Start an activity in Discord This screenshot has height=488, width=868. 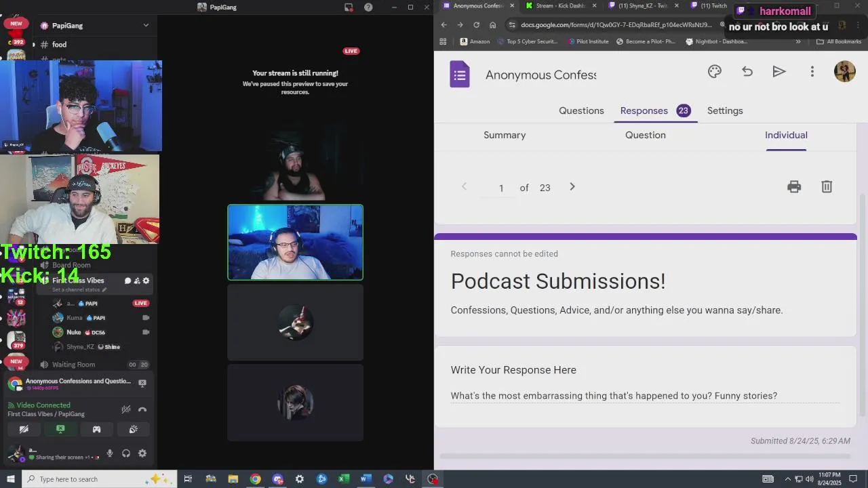tap(97, 429)
